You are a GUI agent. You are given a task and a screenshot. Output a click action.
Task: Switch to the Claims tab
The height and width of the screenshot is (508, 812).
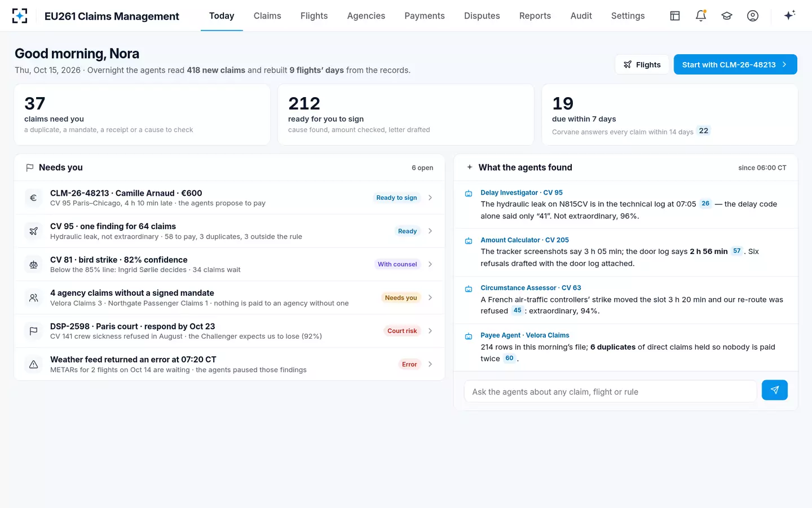click(267, 16)
